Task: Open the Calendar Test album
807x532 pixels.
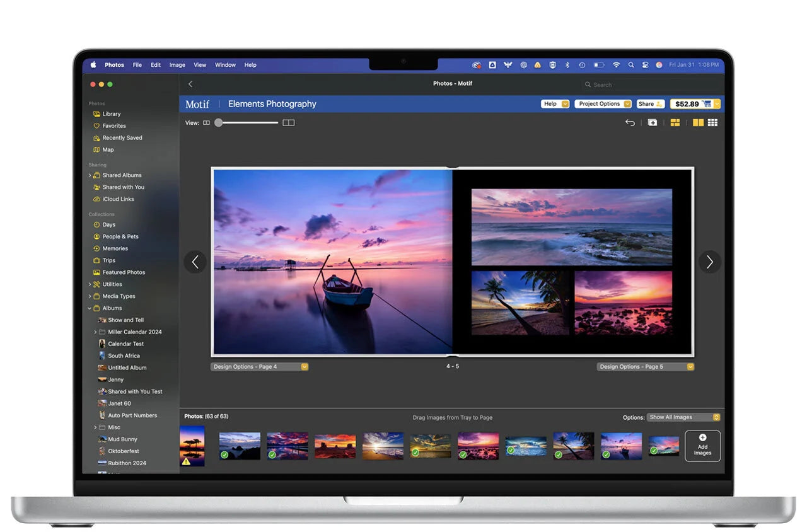Action: pyautogui.click(x=120, y=344)
